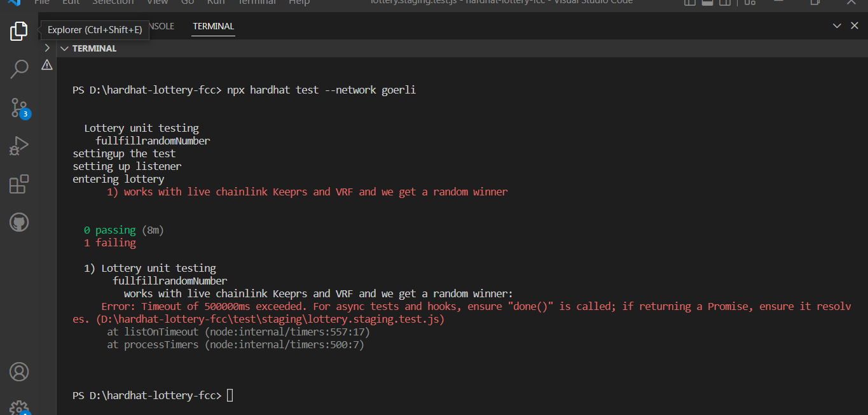Click the warning triangle icon beside the terminal

[47, 65]
